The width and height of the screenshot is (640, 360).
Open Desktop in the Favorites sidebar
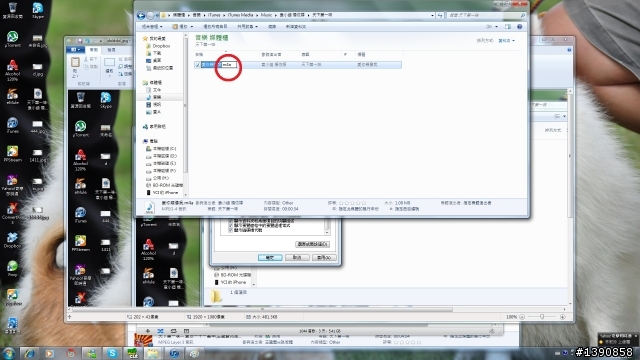tap(154, 60)
